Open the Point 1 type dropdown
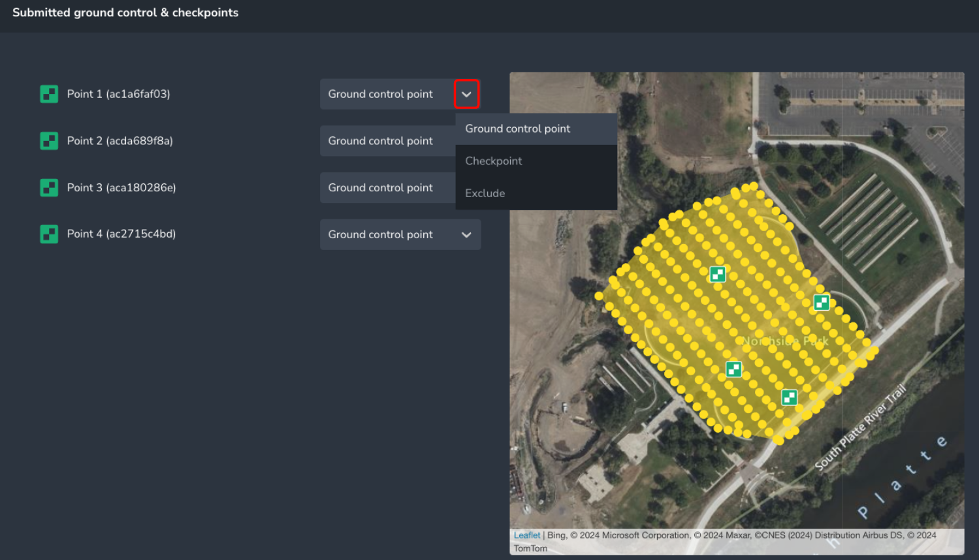The width and height of the screenshot is (979, 560). [466, 94]
